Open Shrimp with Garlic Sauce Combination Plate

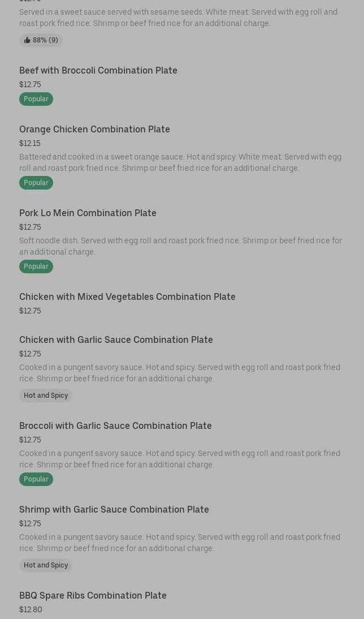coord(114,509)
